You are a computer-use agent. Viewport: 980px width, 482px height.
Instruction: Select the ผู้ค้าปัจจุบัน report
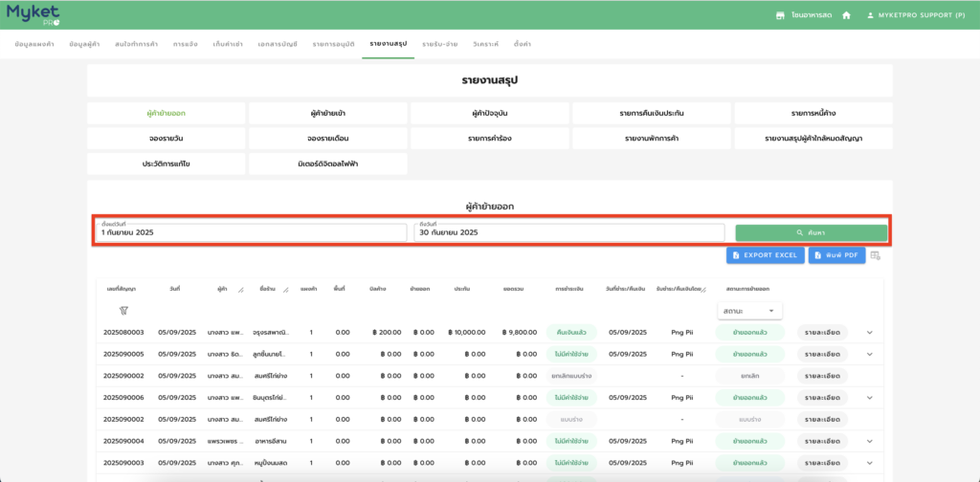pyautogui.click(x=490, y=114)
